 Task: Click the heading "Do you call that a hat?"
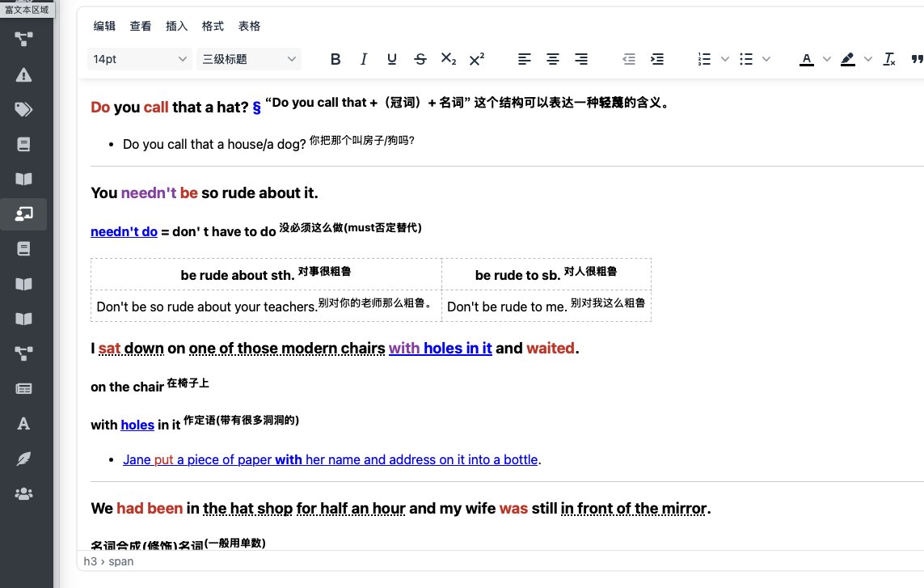[170, 108]
